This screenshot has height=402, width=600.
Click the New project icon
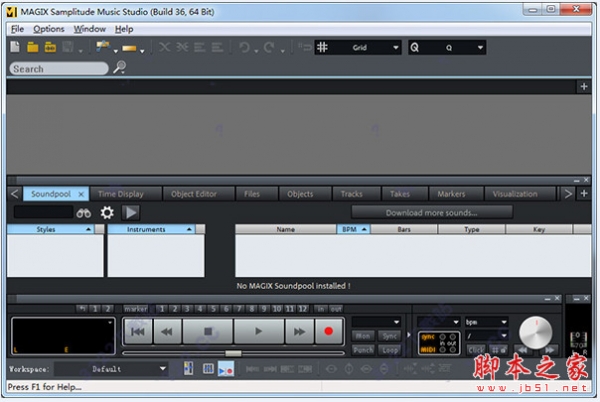(16, 47)
